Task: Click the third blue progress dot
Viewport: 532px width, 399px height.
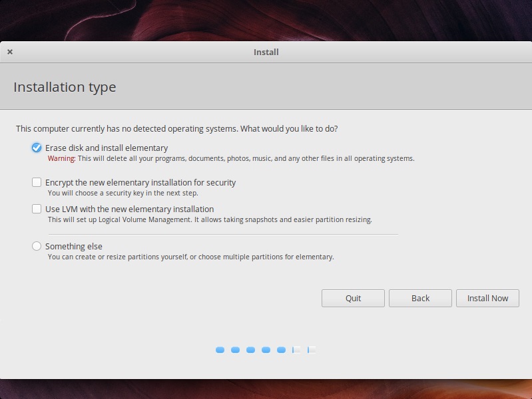Action: click(x=250, y=350)
